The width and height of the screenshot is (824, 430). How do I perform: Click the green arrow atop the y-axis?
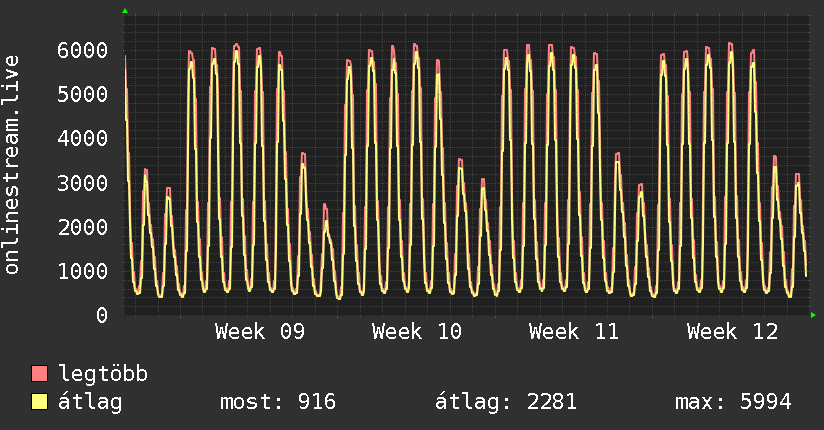coord(125,11)
